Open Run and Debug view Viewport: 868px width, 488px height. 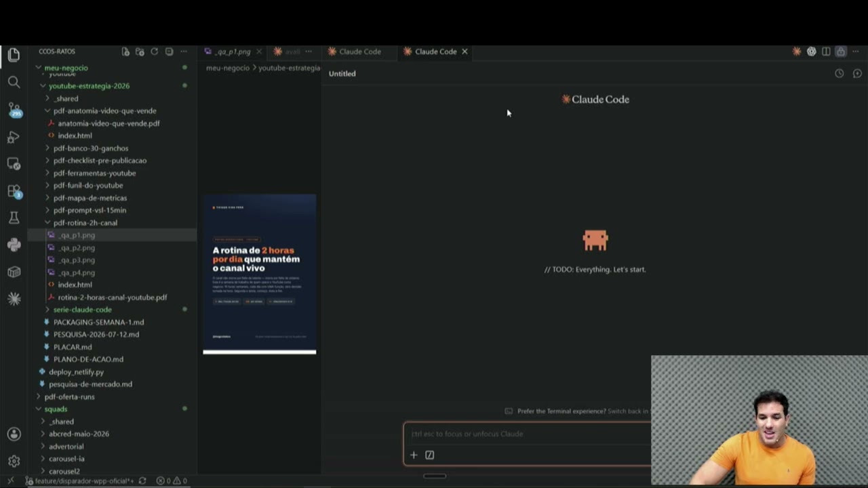tap(14, 137)
